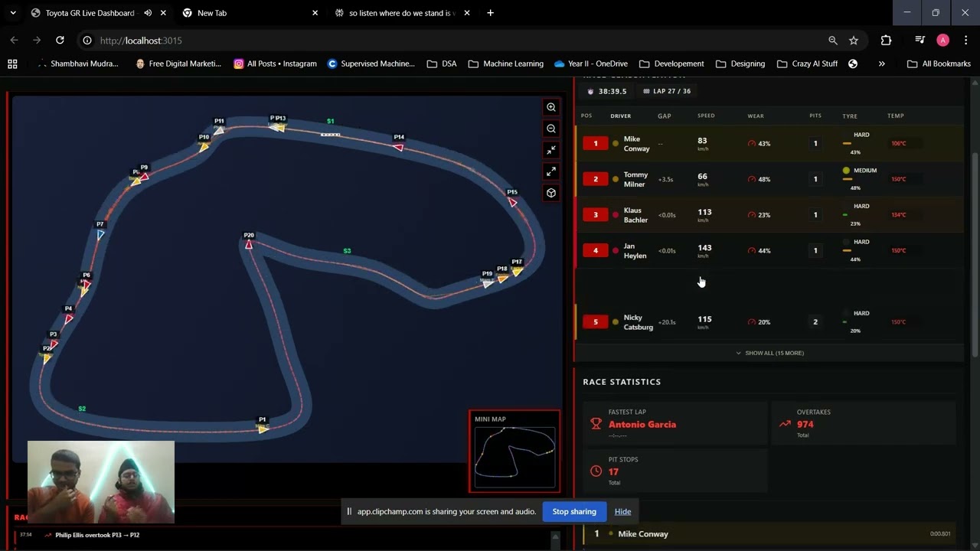This screenshot has height=551, width=980.
Task: Click Mike Conway's wear gauge icon
Action: 751,143
